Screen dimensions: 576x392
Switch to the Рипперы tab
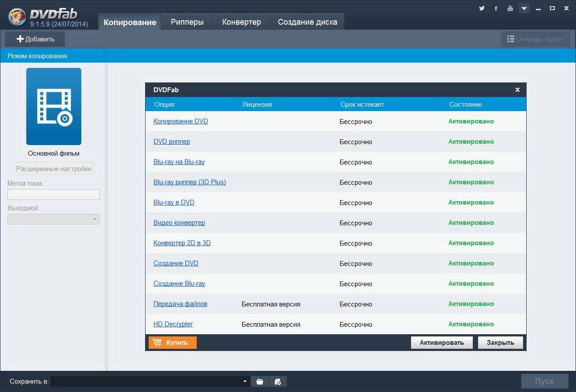tap(187, 22)
